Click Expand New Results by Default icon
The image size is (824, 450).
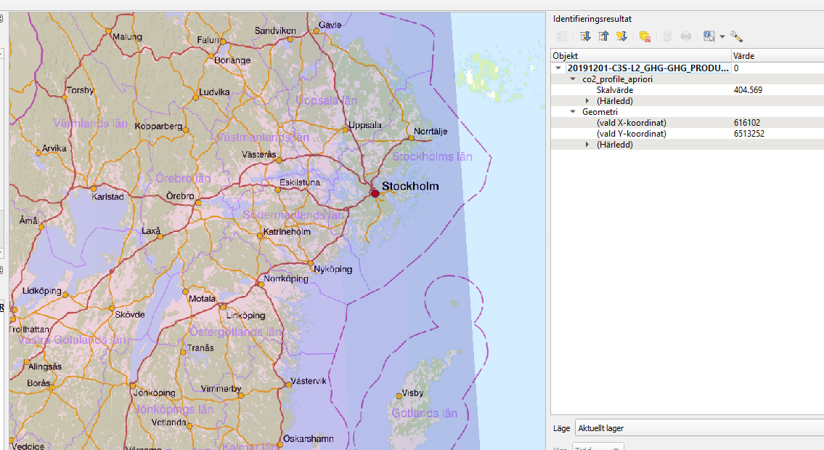(x=622, y=37)
